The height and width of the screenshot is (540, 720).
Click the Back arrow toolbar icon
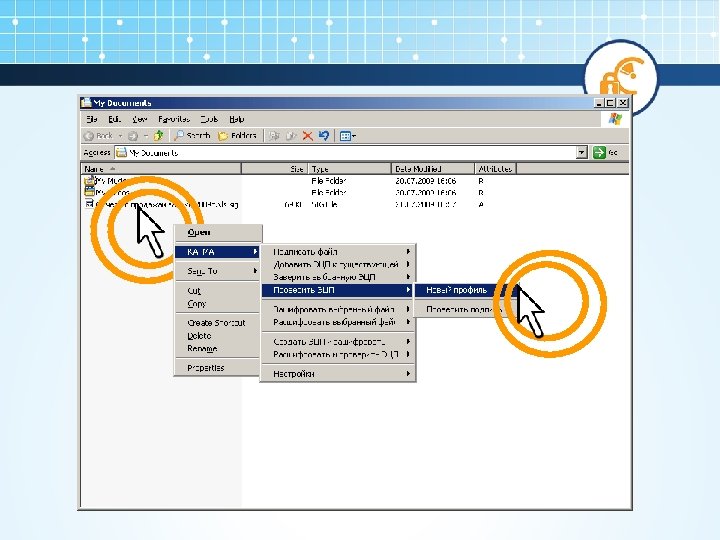89,136
